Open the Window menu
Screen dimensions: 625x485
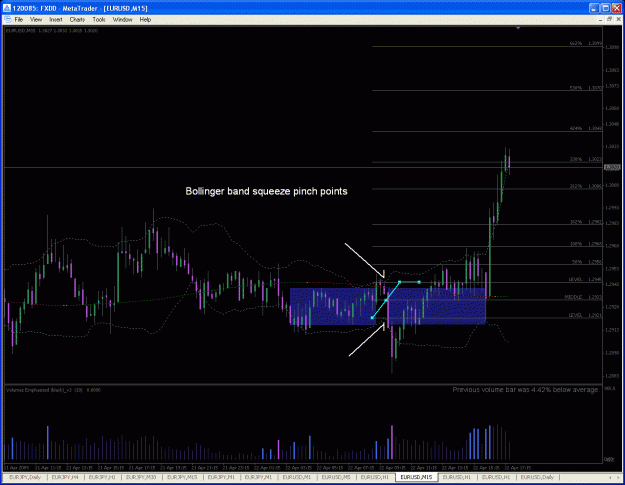coord(122,20)
